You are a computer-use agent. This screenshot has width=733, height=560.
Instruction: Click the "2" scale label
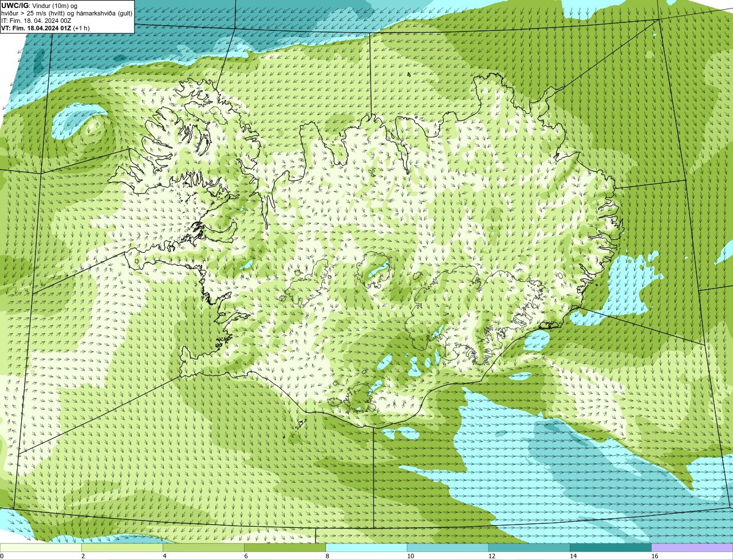coord(83,556)
